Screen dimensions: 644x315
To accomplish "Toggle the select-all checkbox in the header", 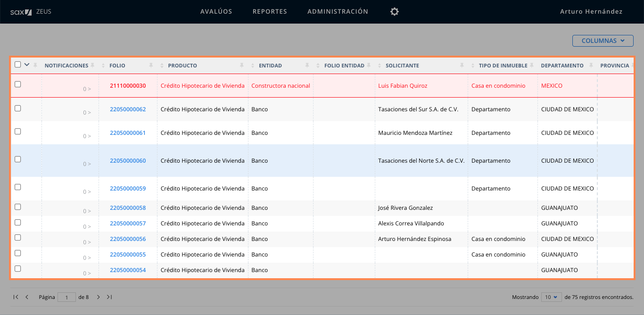I will 18,65.
